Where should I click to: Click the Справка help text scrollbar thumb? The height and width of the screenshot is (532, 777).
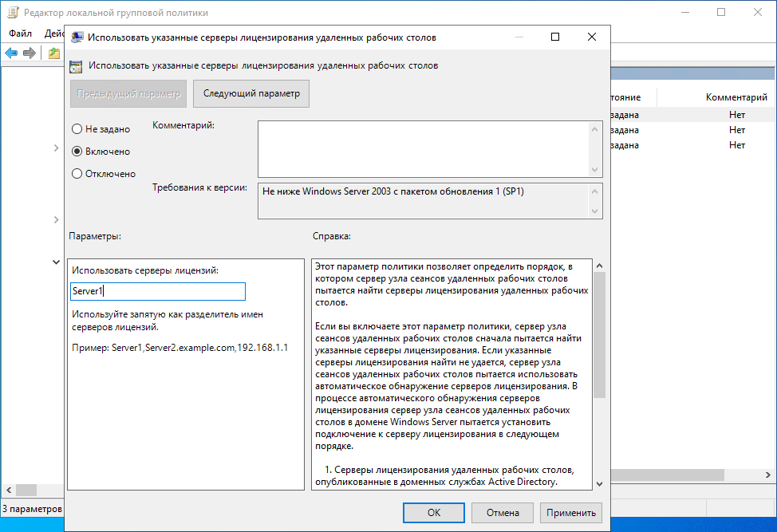tap(599, 335)
